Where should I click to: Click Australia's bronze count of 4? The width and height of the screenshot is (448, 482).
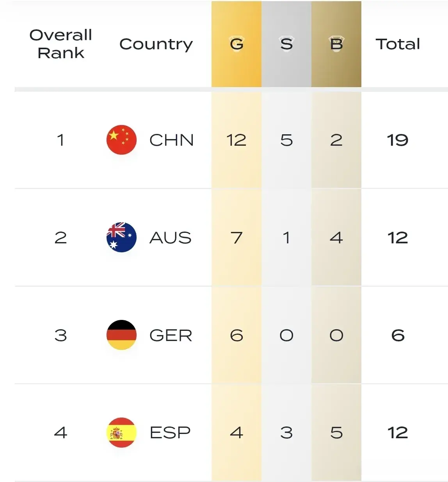click(x=336, y=237)
